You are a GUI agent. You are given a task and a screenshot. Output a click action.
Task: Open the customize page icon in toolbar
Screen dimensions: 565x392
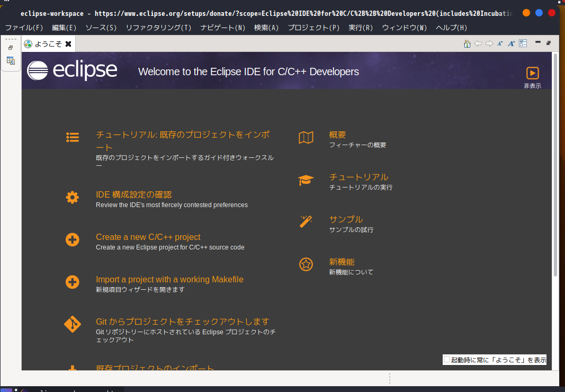(x=523, y=43)
